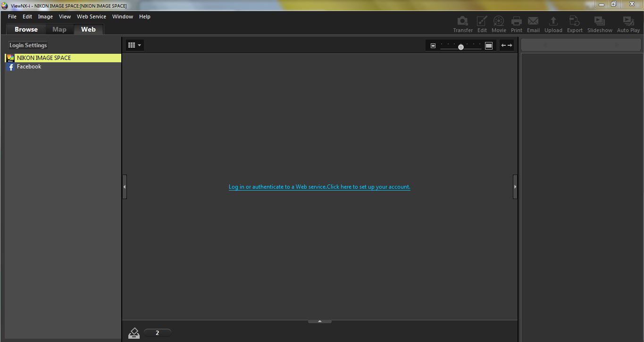Screen dimensions: 644x342
Task: Adjust the thumbnail size slider handle
Action: 461,47
